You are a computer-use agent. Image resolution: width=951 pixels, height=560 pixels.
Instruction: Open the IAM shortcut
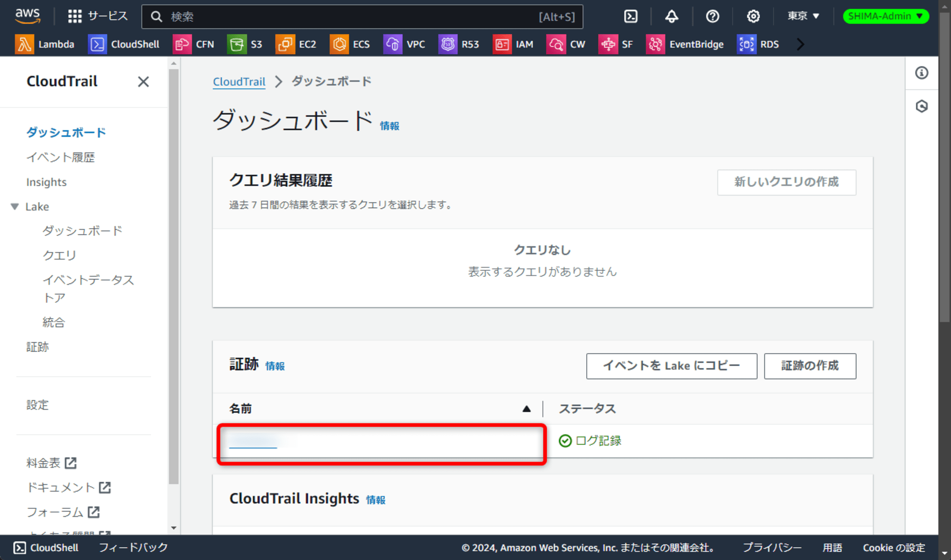coord(513,44)
